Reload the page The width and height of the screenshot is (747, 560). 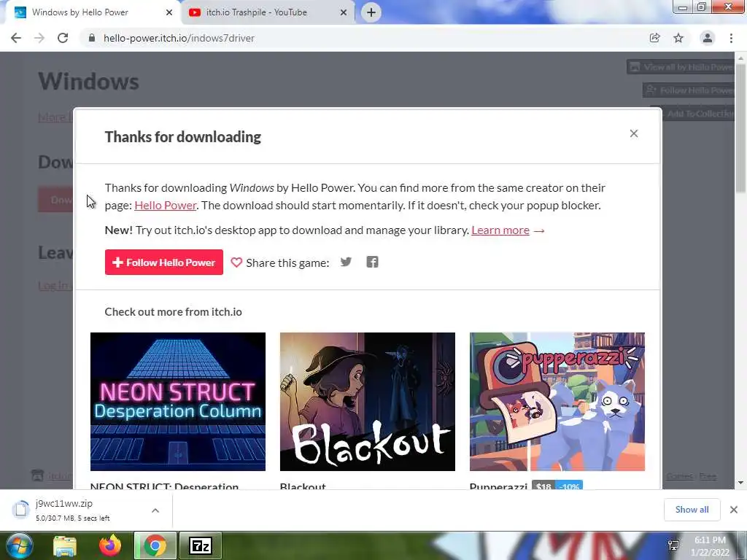[63, 38]
